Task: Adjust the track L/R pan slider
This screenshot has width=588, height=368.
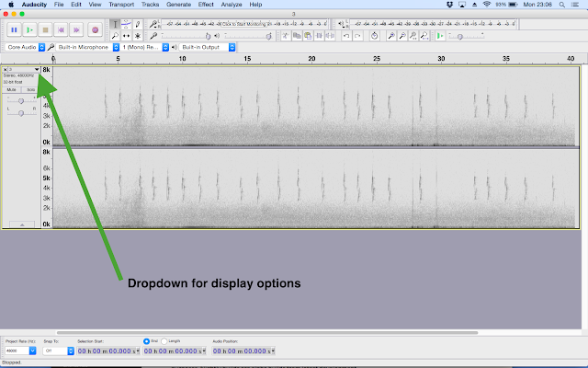Action: 21,113
